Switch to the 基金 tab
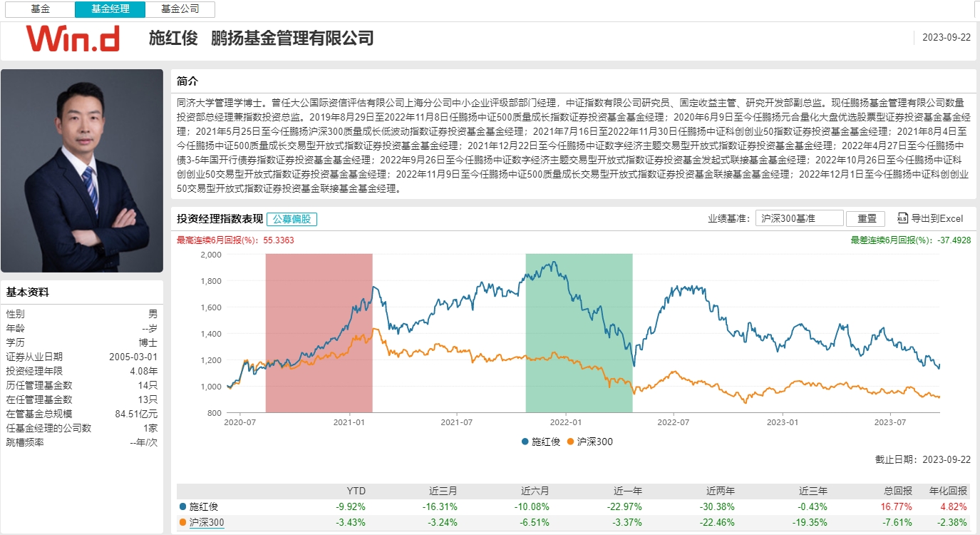Viewport: 980px width, 535px height. click(41, 9)
